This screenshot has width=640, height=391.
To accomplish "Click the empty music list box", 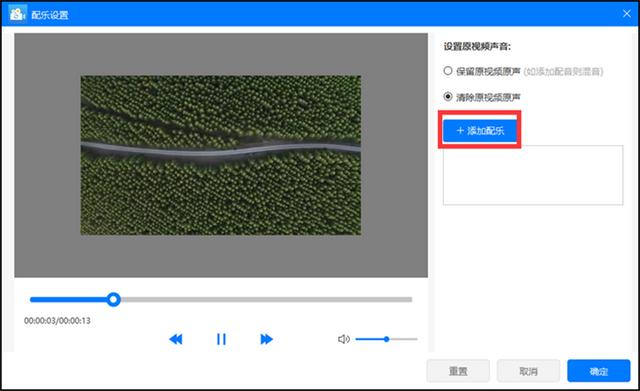I will pos(533,175).
